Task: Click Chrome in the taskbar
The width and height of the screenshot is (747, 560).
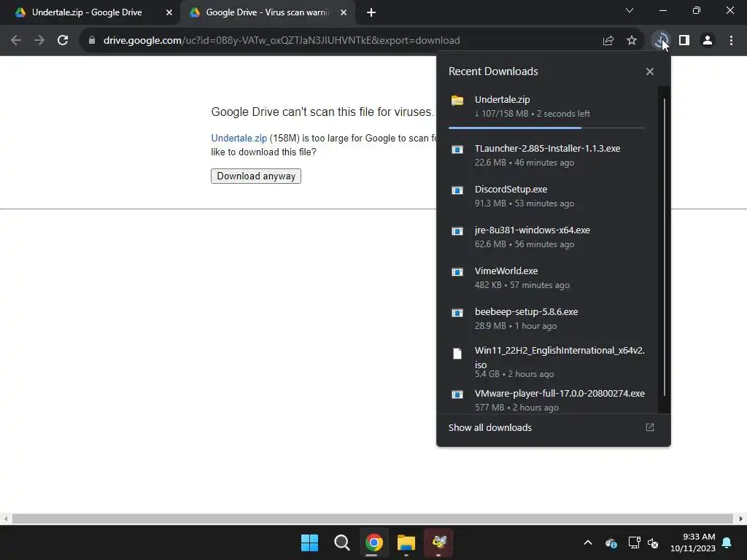Action: pos(374,542)
